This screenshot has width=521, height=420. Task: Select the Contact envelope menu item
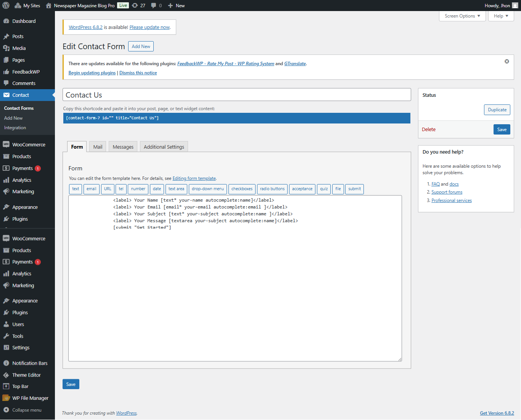(27, 95)
